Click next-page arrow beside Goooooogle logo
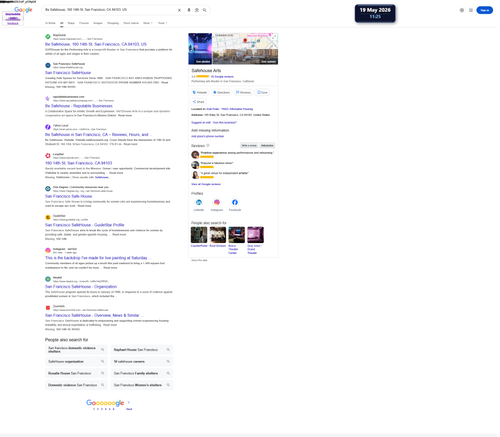 point(129,402)
